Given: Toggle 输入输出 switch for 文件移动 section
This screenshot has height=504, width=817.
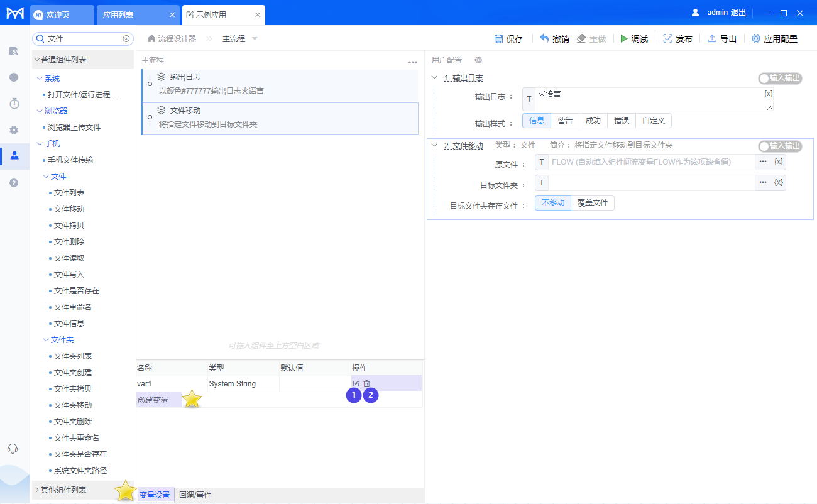Looking at the screenshot, I should (780, 146).
